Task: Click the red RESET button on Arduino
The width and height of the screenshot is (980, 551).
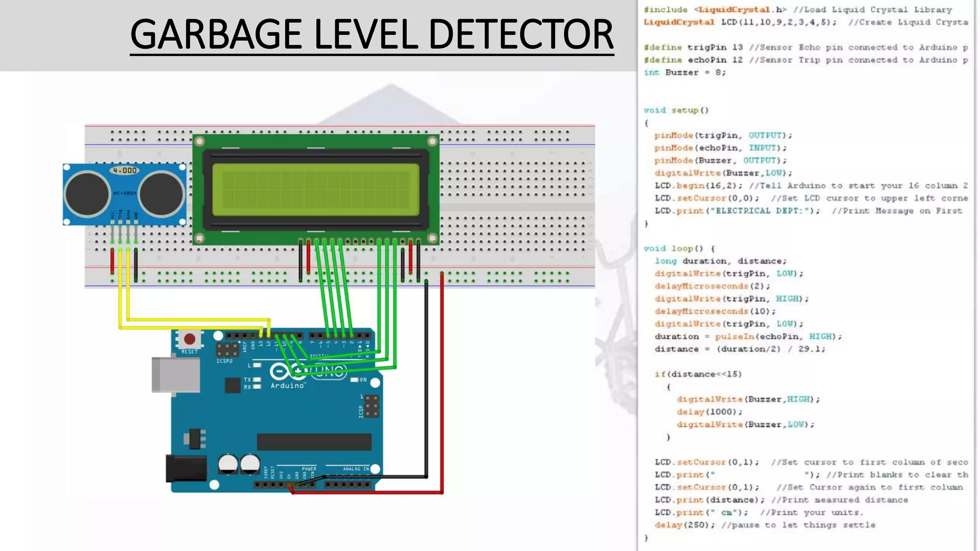Action: (189, 339)
